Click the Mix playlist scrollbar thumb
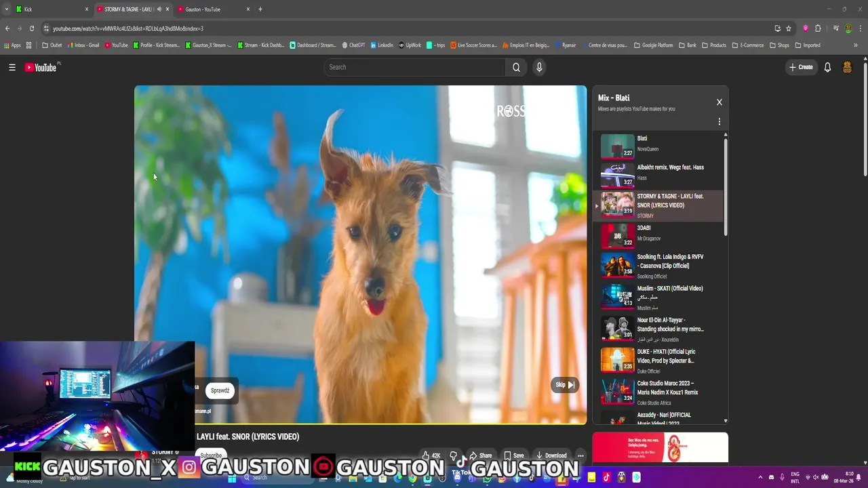The height and width of the screenshot is (488, 868). [726, 187]
